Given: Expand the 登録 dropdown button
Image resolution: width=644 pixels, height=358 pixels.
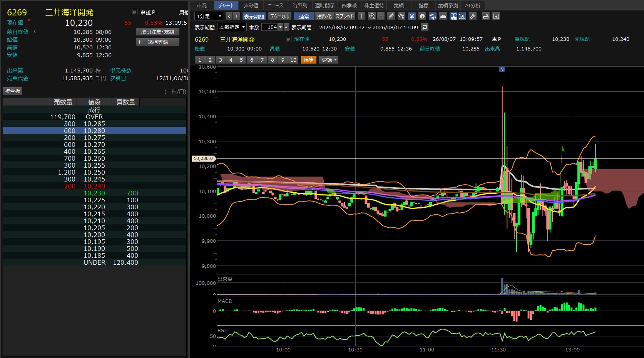Looking at the screenshot, I should coord(329,60).
